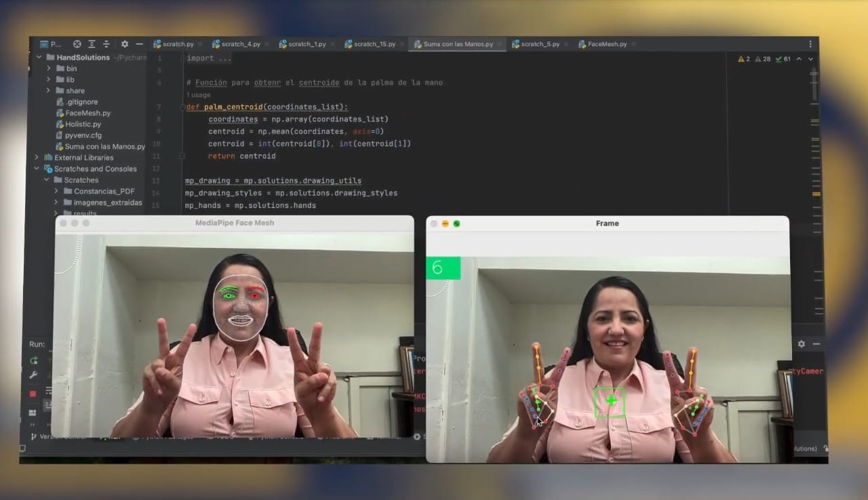Screen dimensions: 868x500
Task: Click the '1 usage' inlay hint
Action: tap(198, 95)
